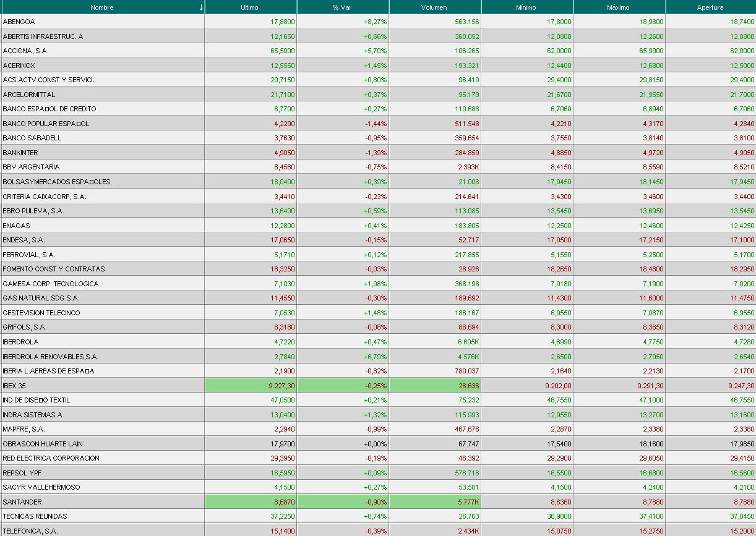
Task: Click the BANCO POPULAR ESPAÑOL name cell
Action: (46, 124)
